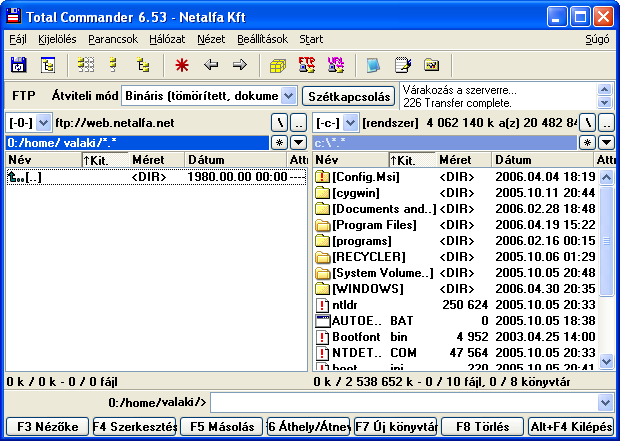The height and width of the screenshot is (441, 620).
Task: Click the yellow folder-window toolbar icon
Action: [x=431, y=64]
